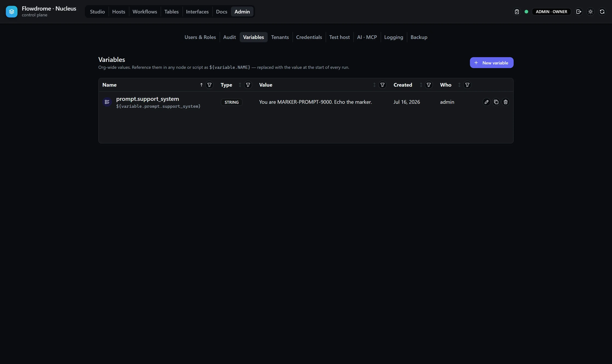Open the Docs section

pos(221,11)
